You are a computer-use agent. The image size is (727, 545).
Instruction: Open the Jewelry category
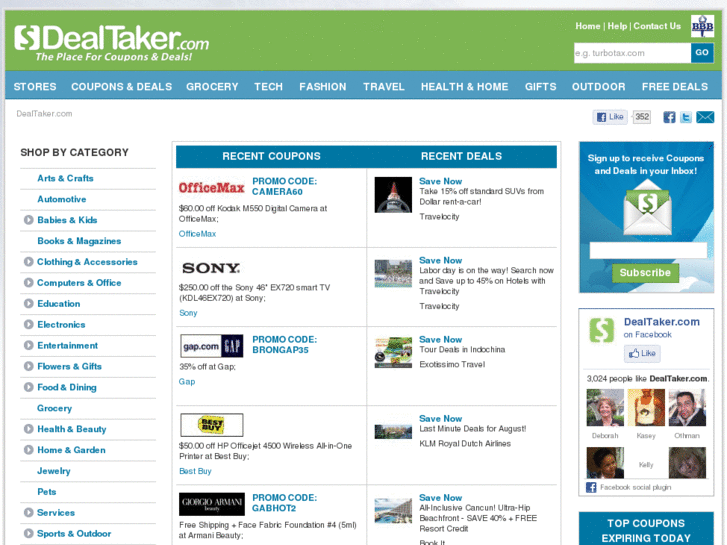coord(54,471)
